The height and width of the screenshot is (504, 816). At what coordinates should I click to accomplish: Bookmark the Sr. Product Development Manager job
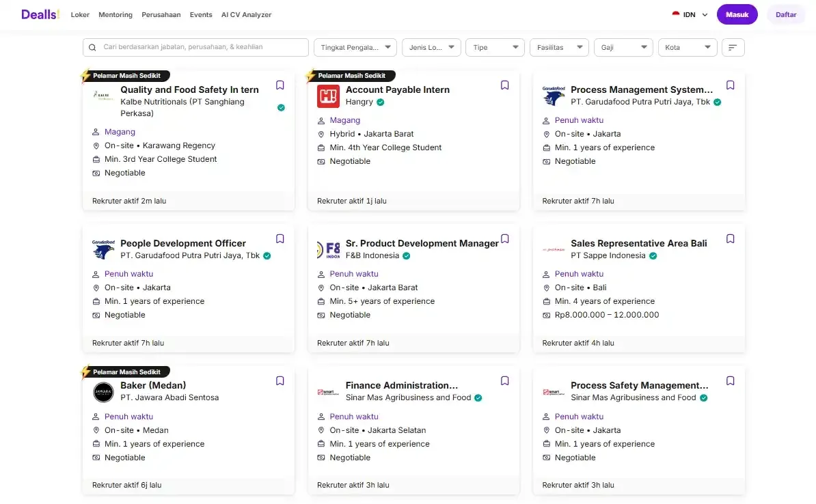tap(505, 239)
